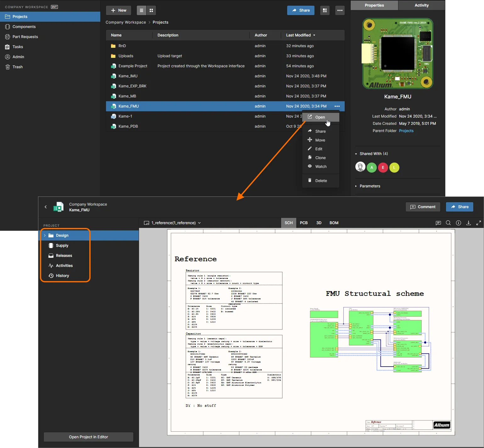Select the 3D view tab
Viewport: 484px width, 448px height.
(319, 223)
